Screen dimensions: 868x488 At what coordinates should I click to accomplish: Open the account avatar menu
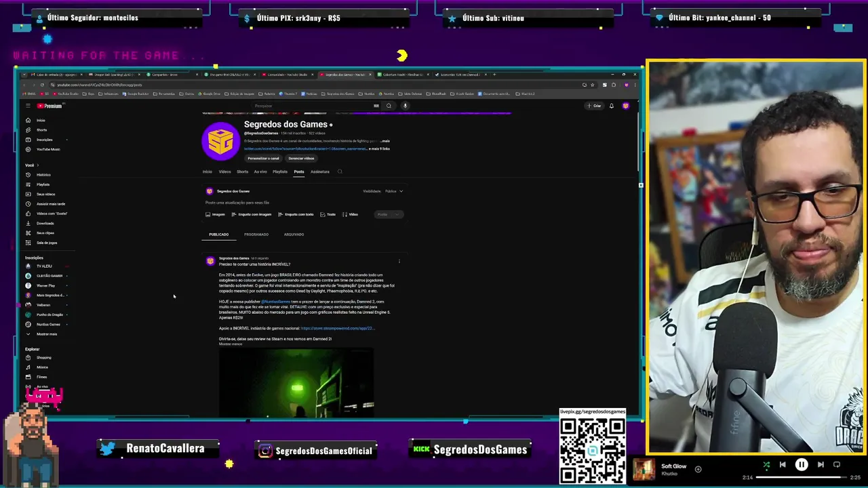625,106
